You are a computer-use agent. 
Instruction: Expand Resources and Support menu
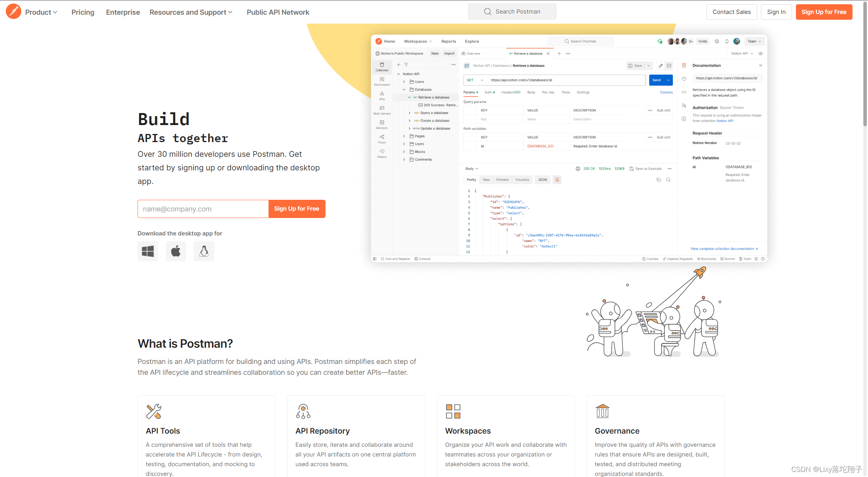[x=191, y=12]
